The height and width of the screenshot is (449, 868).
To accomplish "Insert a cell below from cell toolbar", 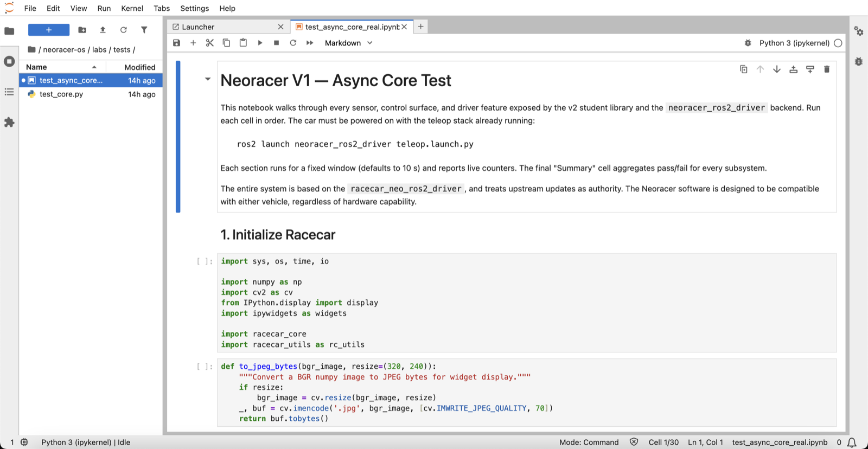I will [x=810, y=69].
